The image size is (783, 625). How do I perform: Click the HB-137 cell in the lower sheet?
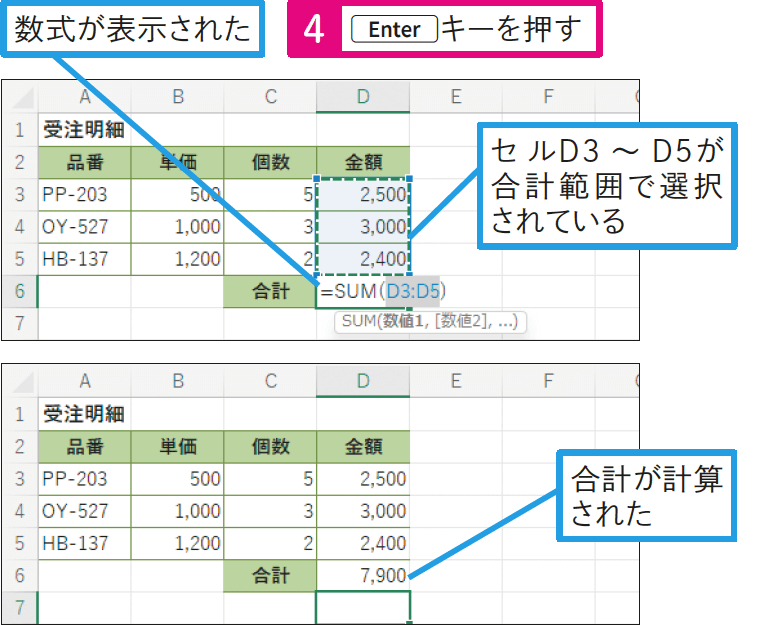[x=85, y=543]
